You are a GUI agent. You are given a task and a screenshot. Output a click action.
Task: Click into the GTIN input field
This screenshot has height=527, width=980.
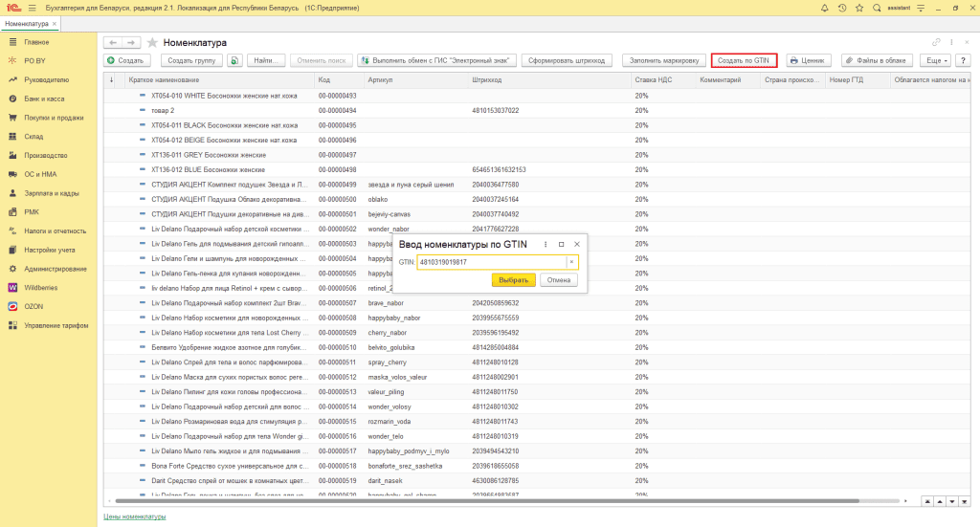pos(490,262)
